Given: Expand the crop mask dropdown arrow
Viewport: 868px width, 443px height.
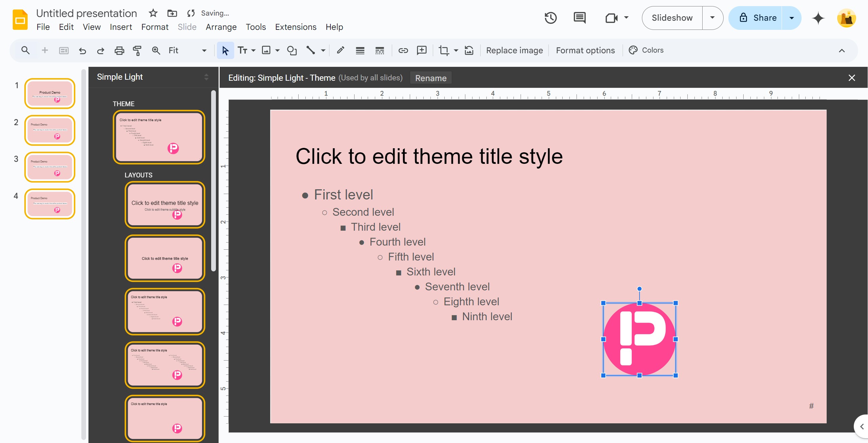Looking at the screenshot, I should 456,51.
